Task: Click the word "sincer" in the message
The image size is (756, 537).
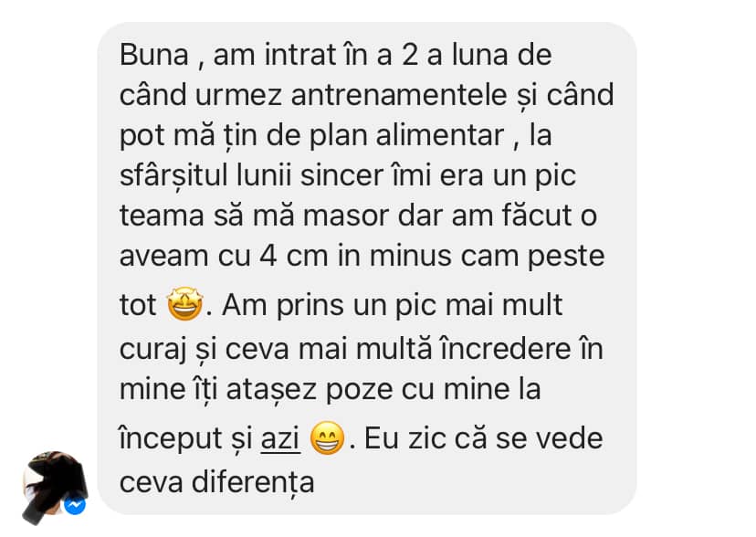Action: (341, 175)
